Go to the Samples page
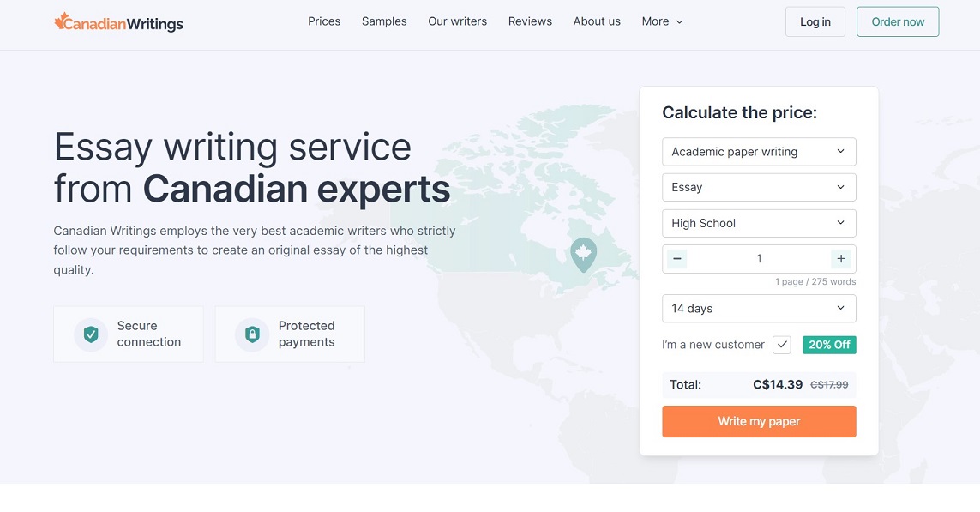 pos(384,21)
